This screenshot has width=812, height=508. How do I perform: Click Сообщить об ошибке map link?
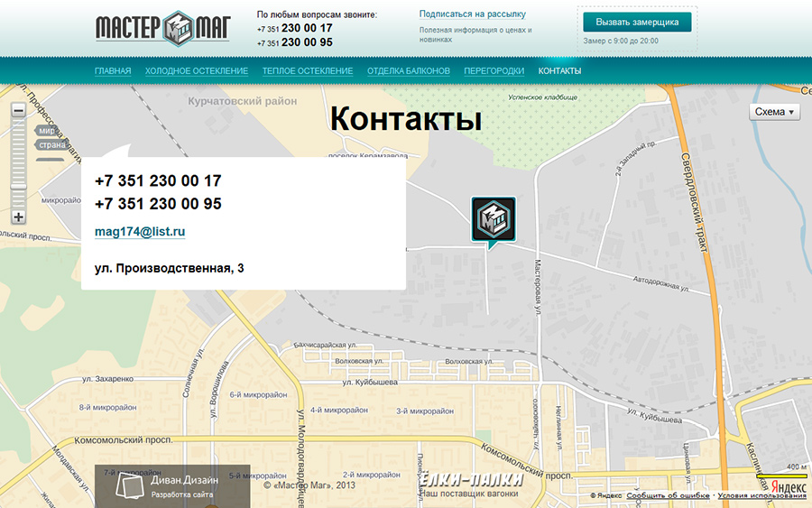(x=668, y=495)
